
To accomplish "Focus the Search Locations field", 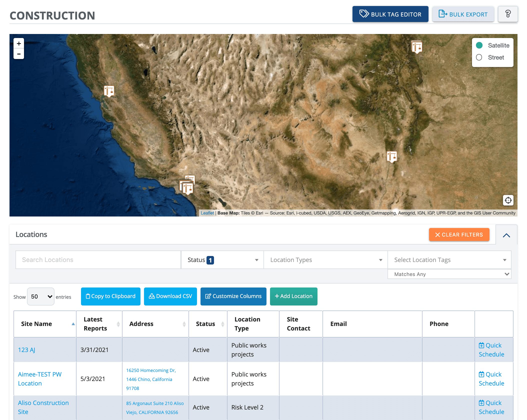I will (x=98, y=260).
